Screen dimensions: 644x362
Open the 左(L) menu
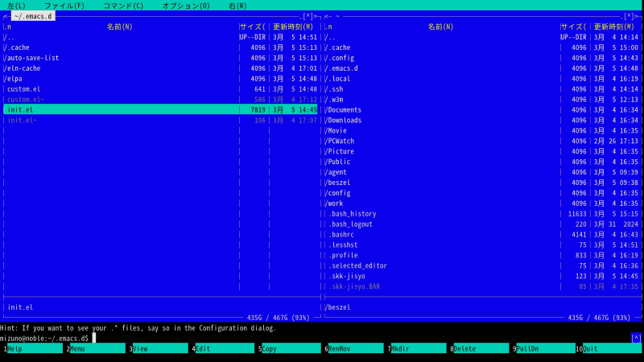(x=16, y=6)
